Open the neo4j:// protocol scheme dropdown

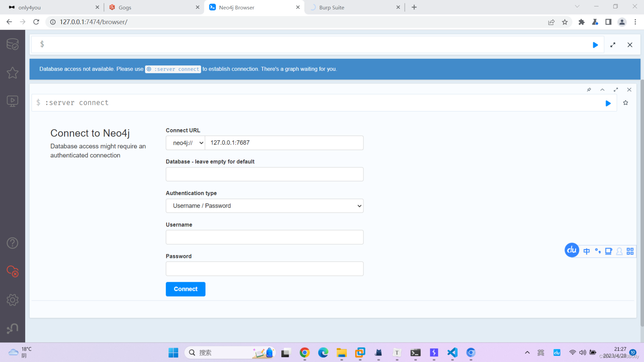click(x=185, y=143)
